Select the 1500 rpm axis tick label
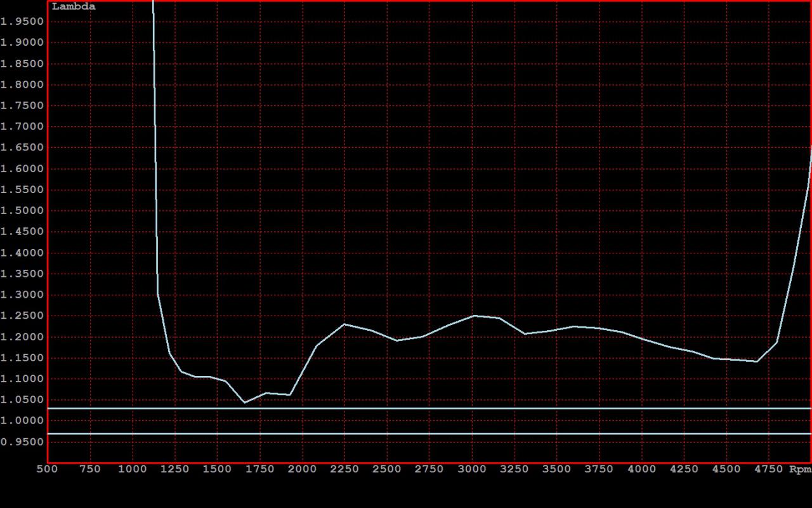 pos(218,469)
